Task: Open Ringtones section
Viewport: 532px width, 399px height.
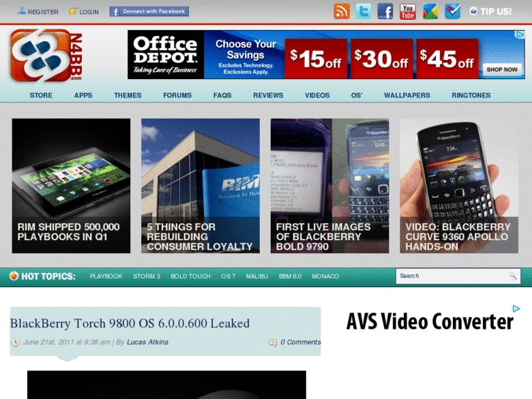Action: (x=471, y=95)
